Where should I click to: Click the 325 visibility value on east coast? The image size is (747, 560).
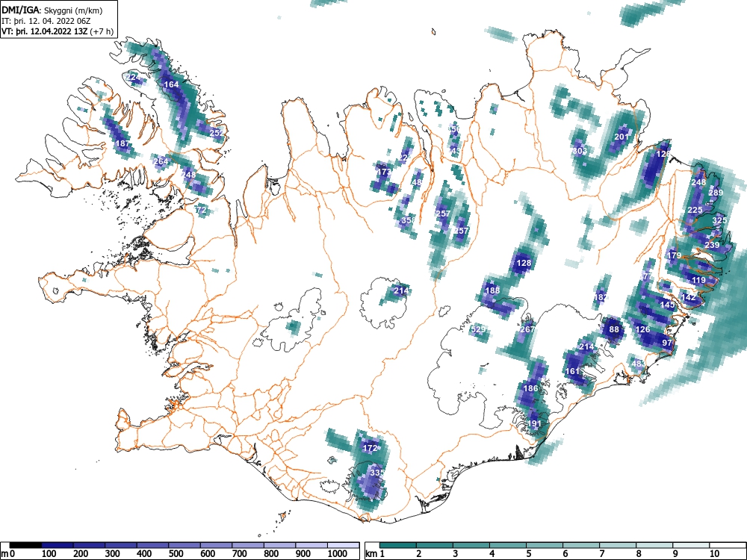pyautogui.click(x=720, y=220)
